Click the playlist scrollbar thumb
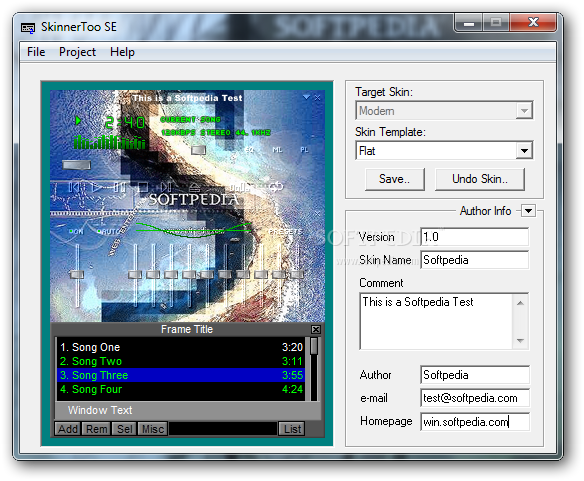This screenshot has width=584, height=481. point(314,346)
